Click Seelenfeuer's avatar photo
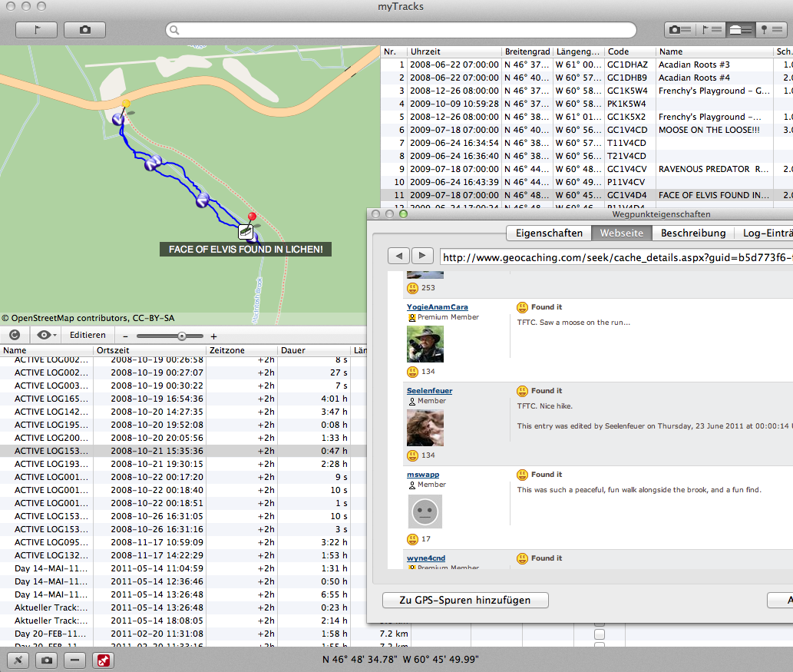The image size is (793, 672). (425, 428)
